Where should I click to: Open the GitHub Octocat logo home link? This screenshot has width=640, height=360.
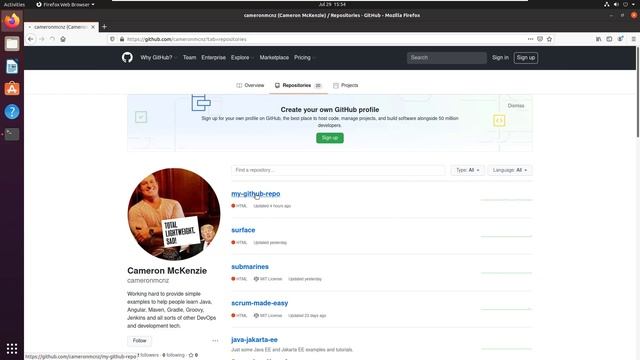127,58
